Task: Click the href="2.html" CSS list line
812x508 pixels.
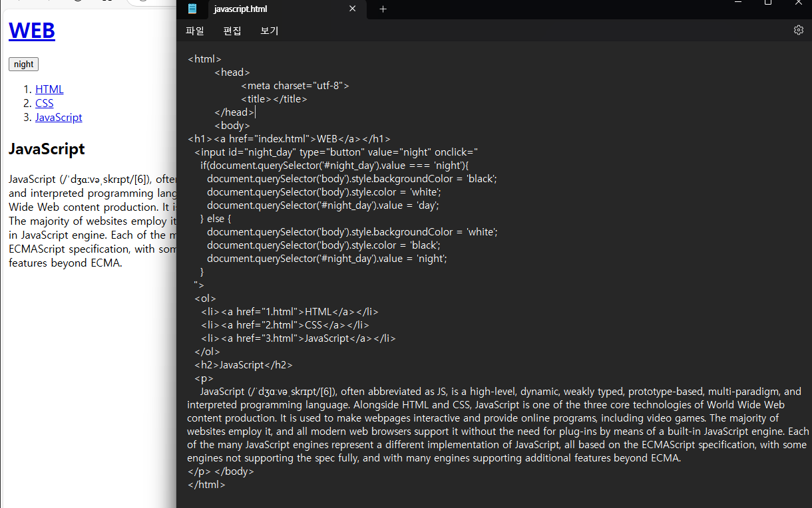Action: (x=285, y=325)
